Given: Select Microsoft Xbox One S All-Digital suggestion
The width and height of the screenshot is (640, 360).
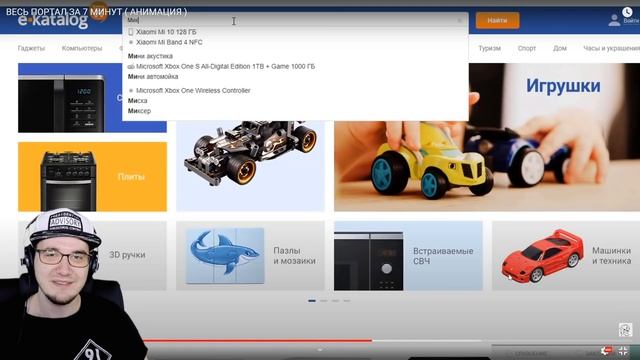Looking at the screenshot, I should pos(225,66).
